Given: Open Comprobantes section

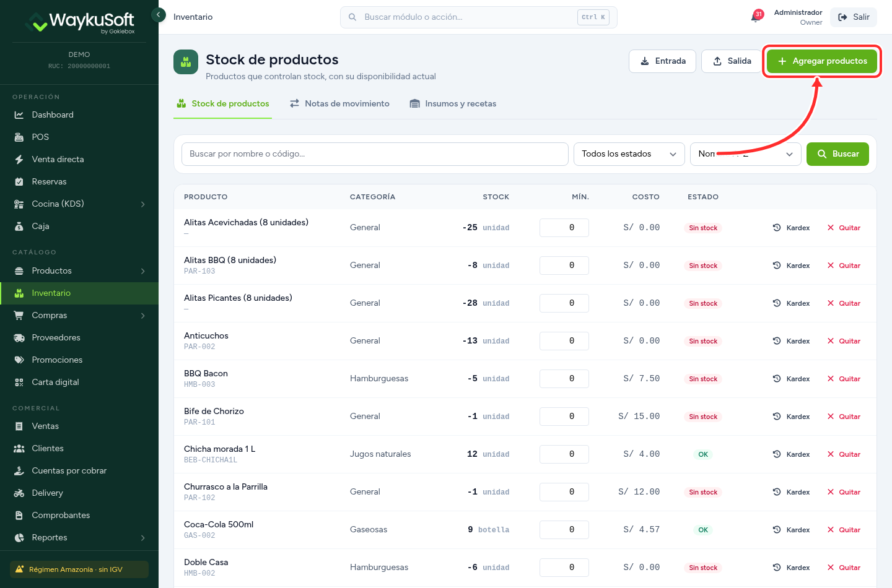Looking at the screenshot, I should (79, 515).
